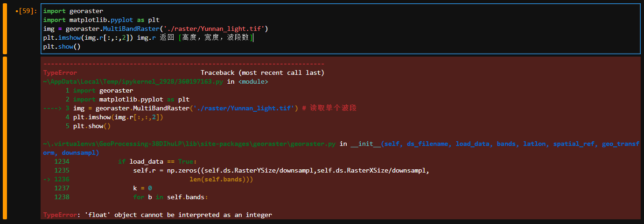Place cursor on 'import georaster' in input cell
This screenshot has height=224, width=644.
73,11
